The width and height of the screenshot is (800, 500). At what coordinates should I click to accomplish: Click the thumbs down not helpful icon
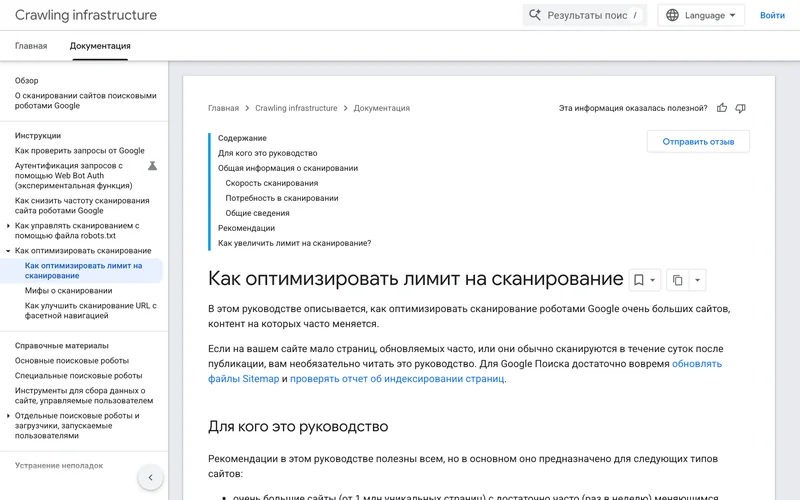[x=740, y=108]
